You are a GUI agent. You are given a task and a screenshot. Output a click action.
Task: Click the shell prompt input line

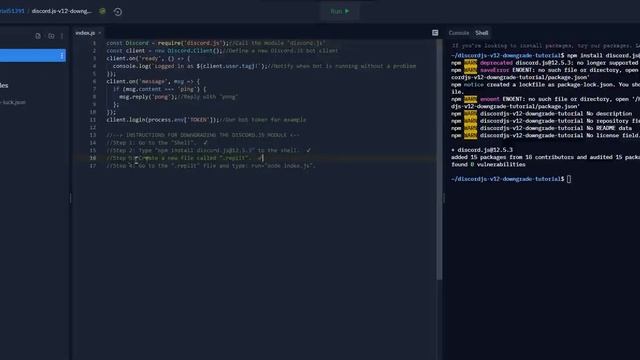(x=511, y=179)
